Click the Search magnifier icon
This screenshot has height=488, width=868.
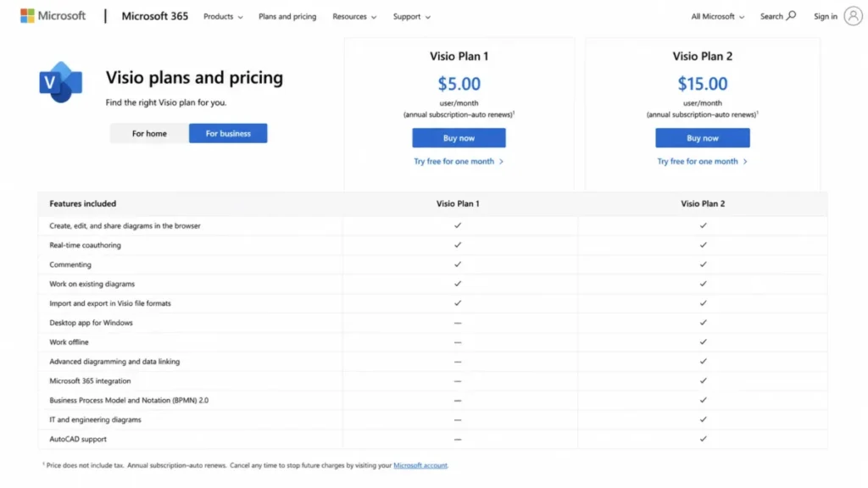coord(791,15)
